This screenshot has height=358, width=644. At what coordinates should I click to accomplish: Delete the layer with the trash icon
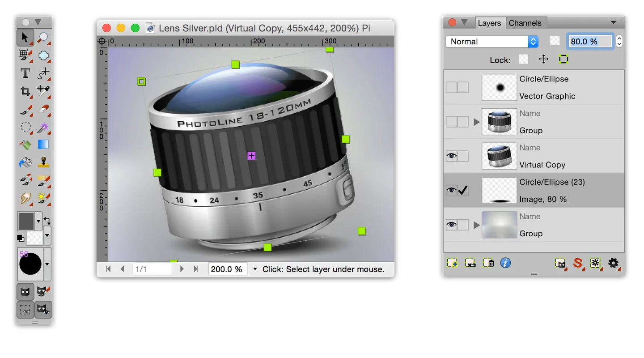point(488,263)
